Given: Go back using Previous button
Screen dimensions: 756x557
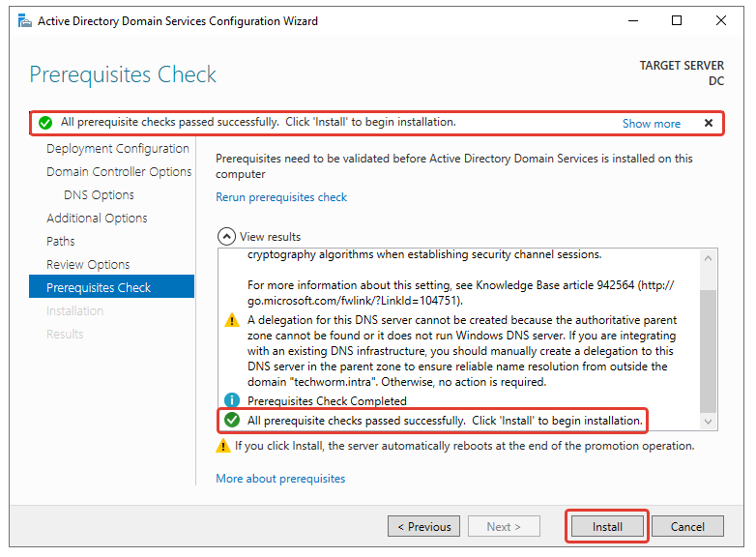Looking at the screenshot, I should pyautogui.click(x=423, y=527).
